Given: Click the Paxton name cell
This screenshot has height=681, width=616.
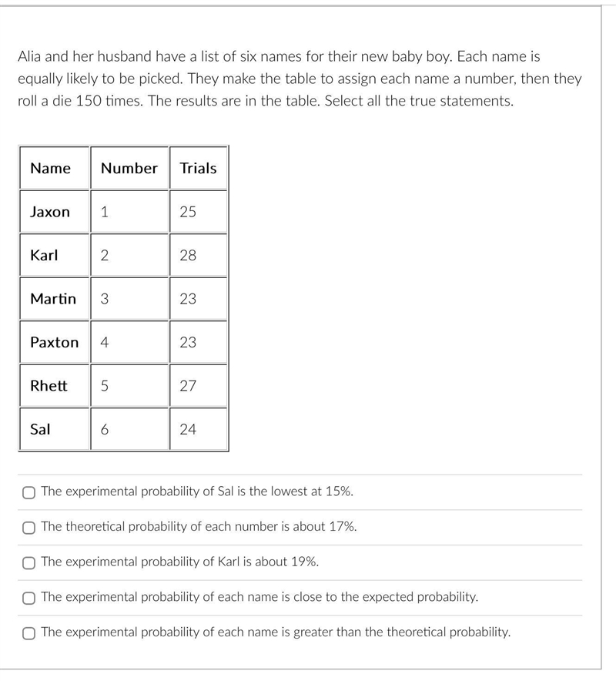Looking at the screenshot, I should (x=55, y=342).
